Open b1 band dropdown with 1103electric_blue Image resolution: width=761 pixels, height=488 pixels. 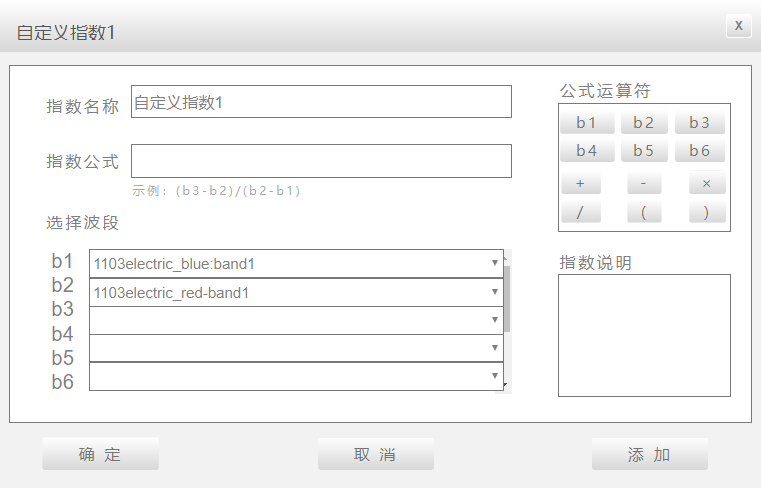[296, 264]
